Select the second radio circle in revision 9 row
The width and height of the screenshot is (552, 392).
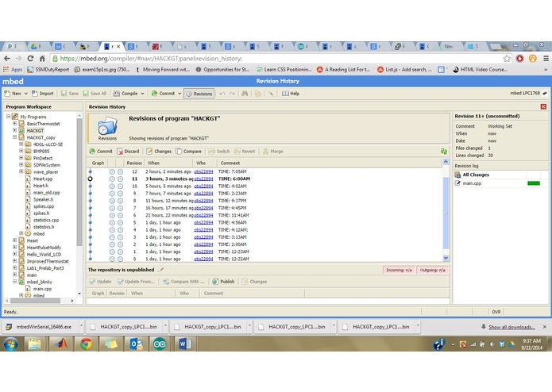tap(120, 194)
